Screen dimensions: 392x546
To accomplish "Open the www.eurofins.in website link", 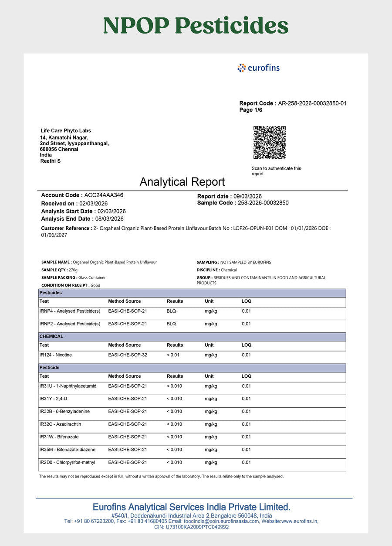I will (300, 521).
